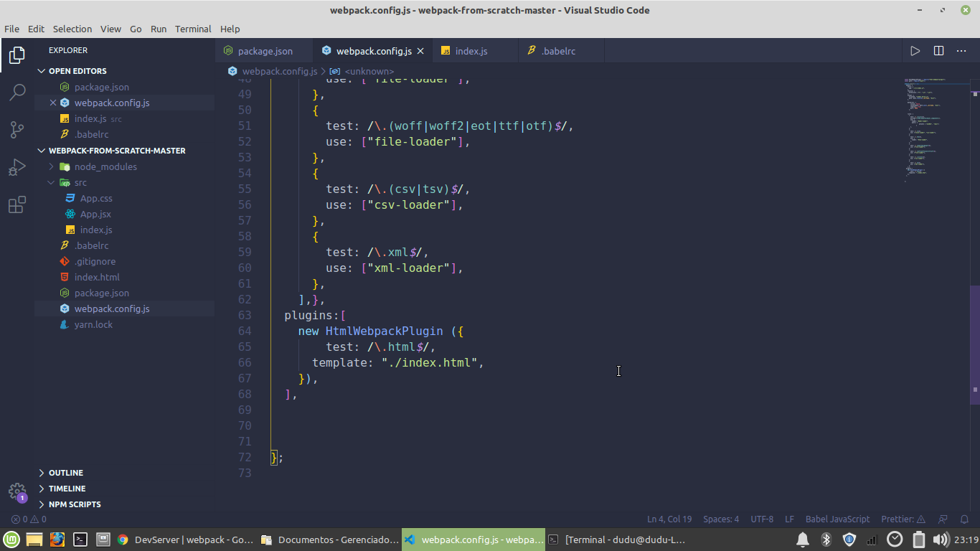
Task: Collapse the src folder
Action: click(124, 182)
